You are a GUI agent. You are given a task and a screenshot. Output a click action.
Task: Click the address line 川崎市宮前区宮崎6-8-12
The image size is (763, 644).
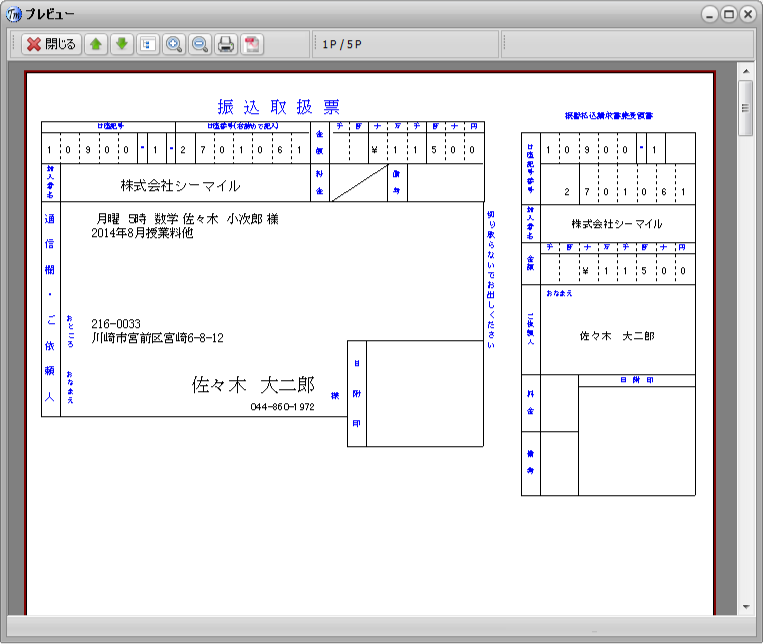click(157, 338)
